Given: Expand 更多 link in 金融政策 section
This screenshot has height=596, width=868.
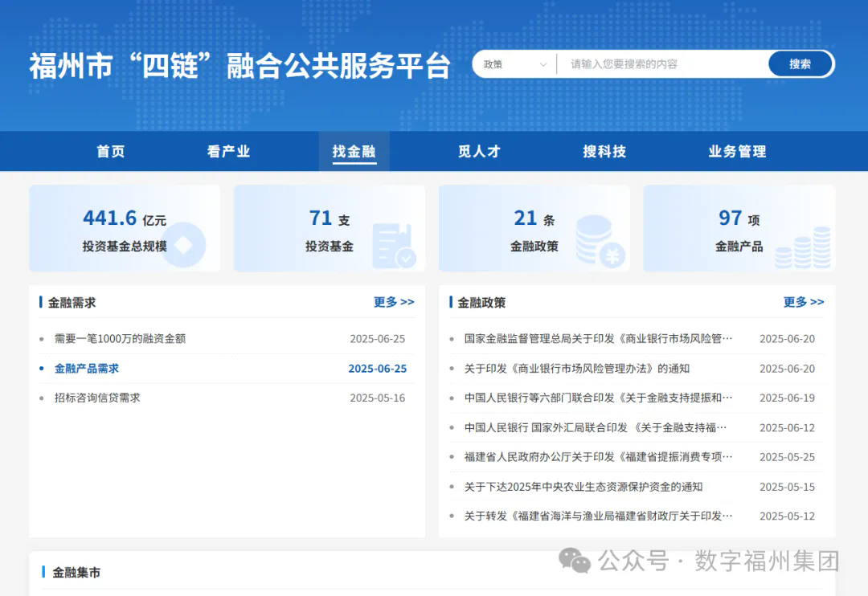Looking at the screenshot, I should pyautogui.click(x=804, y=302).
